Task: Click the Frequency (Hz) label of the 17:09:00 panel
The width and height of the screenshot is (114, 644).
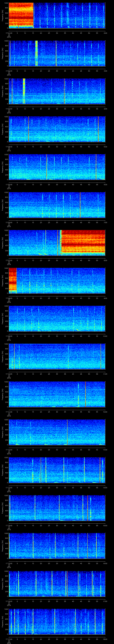Action: [3, 318]
